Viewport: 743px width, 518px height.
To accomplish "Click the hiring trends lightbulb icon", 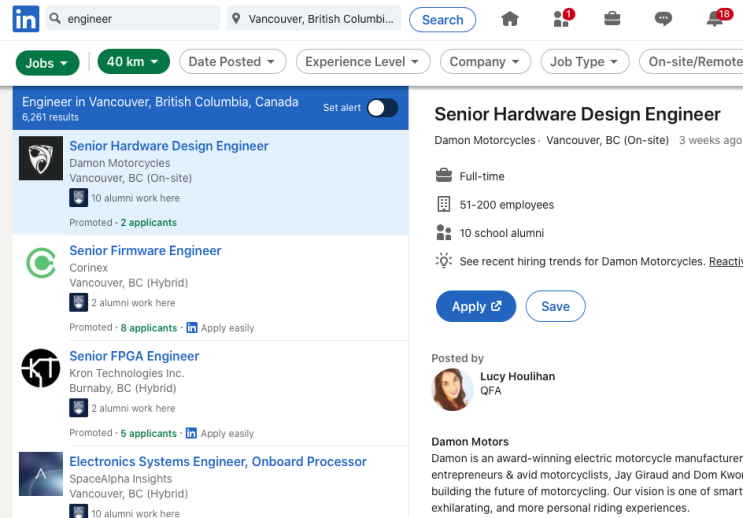I will coord(444,261).
